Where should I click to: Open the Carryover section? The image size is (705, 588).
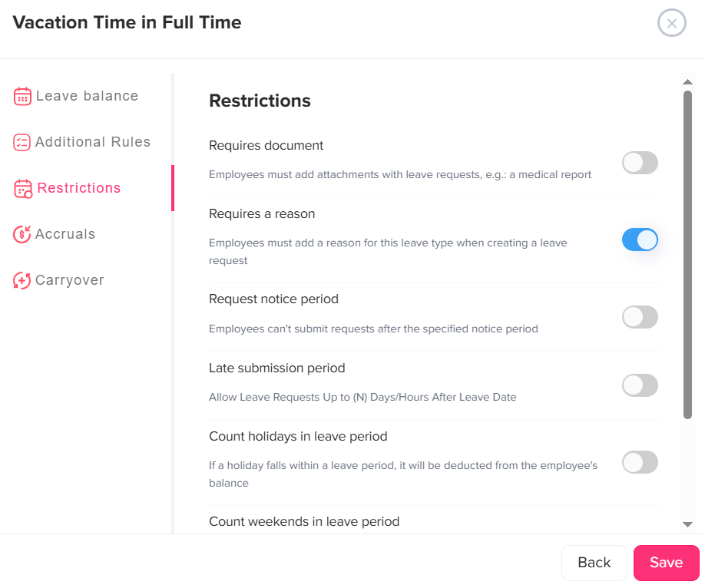pos(69,280)
